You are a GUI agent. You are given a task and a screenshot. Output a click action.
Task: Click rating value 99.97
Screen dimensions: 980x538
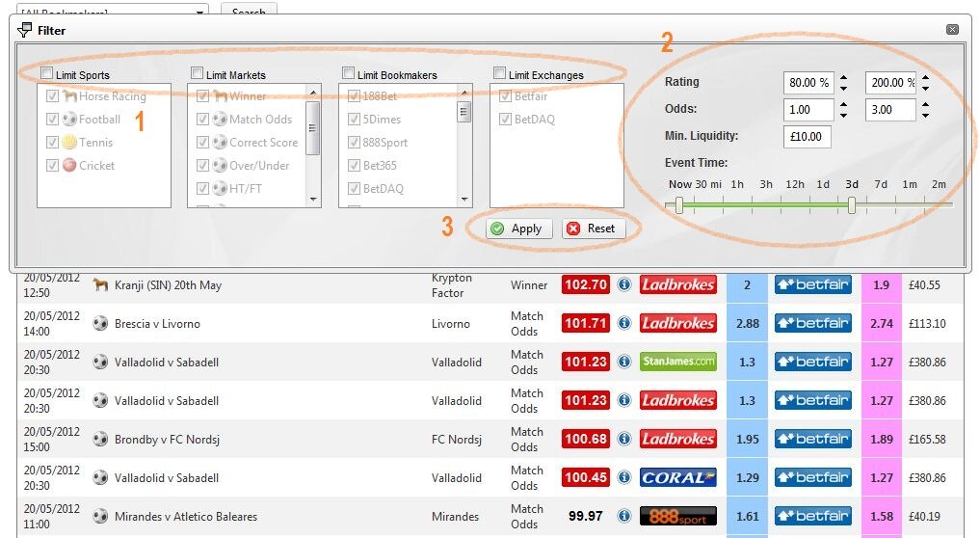pyautogui.click(x=586, y=516)
